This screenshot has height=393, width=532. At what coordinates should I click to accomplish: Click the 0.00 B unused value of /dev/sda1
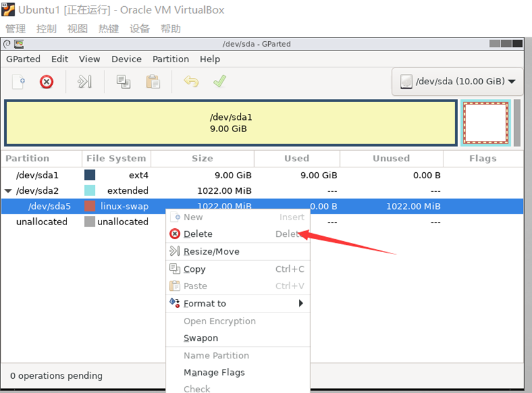[x=427, y=175]
